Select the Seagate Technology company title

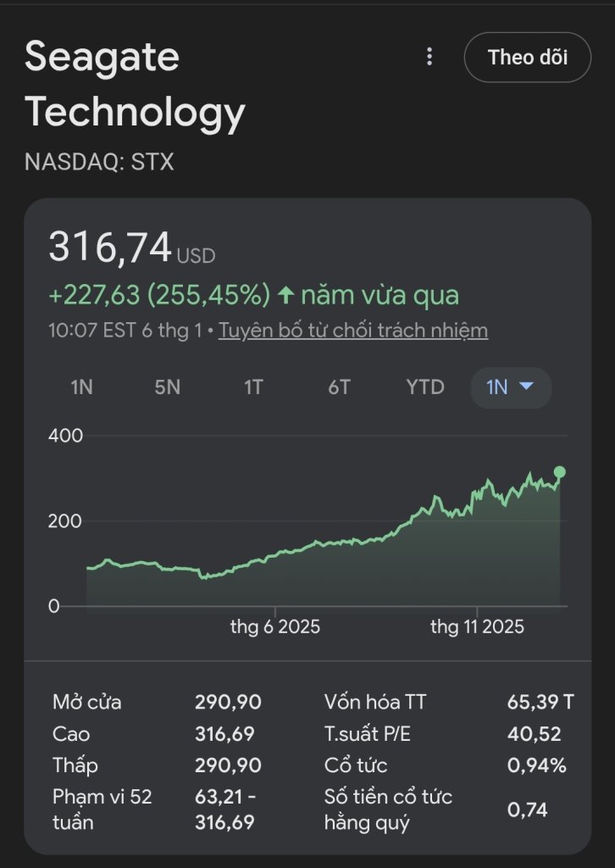coord(135,85)
